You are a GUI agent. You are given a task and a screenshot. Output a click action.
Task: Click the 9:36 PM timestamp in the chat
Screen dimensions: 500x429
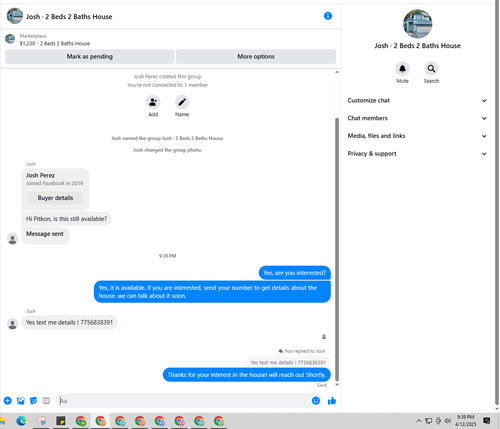[x=167, y=256]
